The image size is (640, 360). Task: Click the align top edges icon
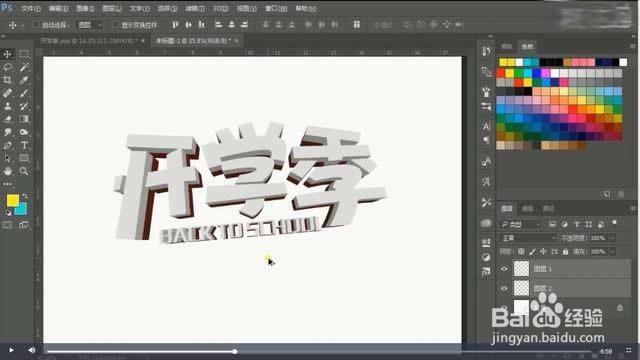[x=176, y=25]
